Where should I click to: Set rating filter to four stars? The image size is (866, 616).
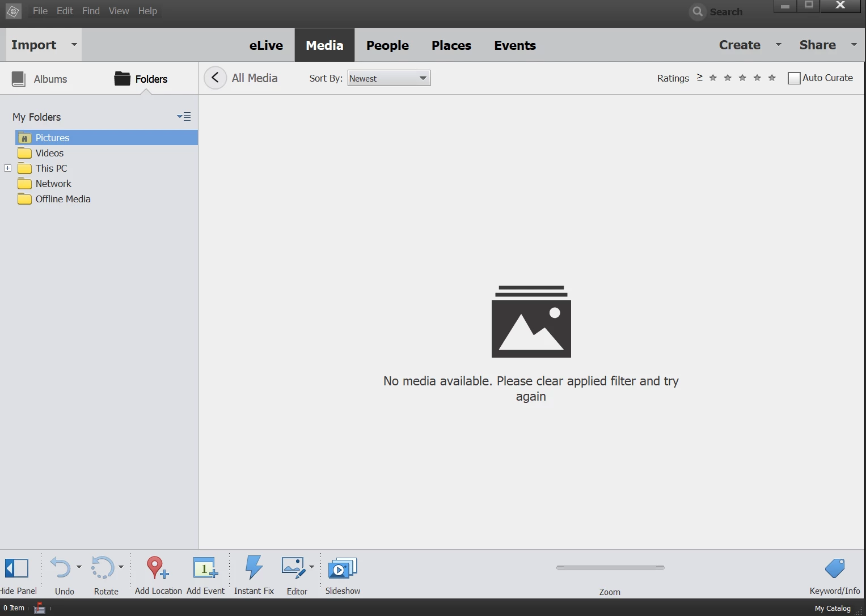[x=757, y=78]
